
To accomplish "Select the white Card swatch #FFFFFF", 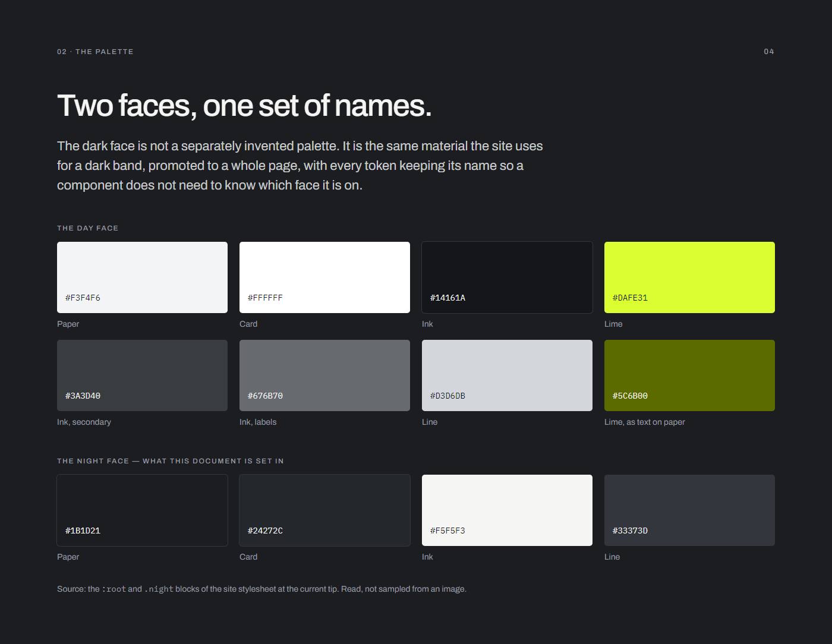I will pyautogui.click(x=324, y=277).
